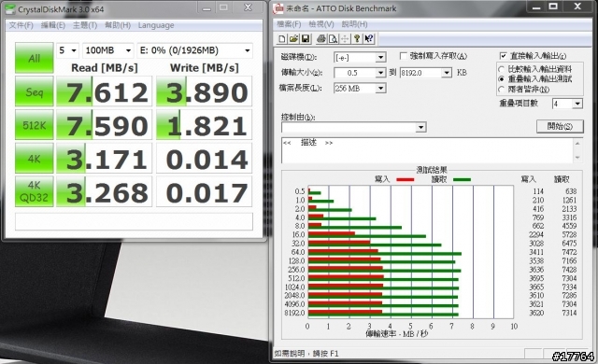Open the 檔案(F) menu in ATTO

pos(289,24)
